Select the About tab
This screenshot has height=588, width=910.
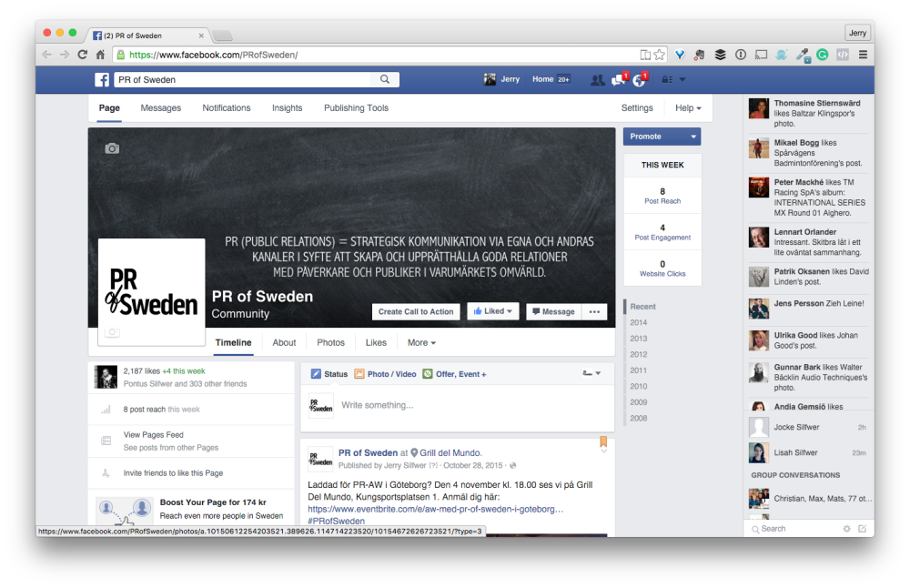point(284,343)
